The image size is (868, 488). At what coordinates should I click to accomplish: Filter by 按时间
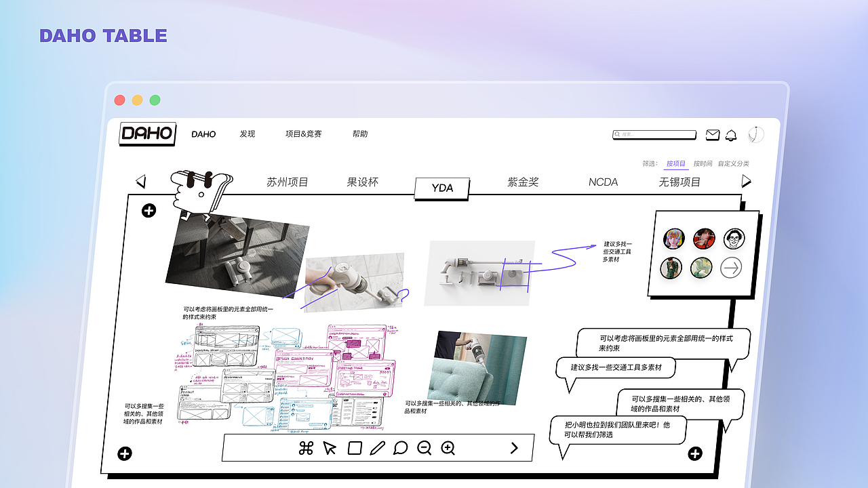703,163
